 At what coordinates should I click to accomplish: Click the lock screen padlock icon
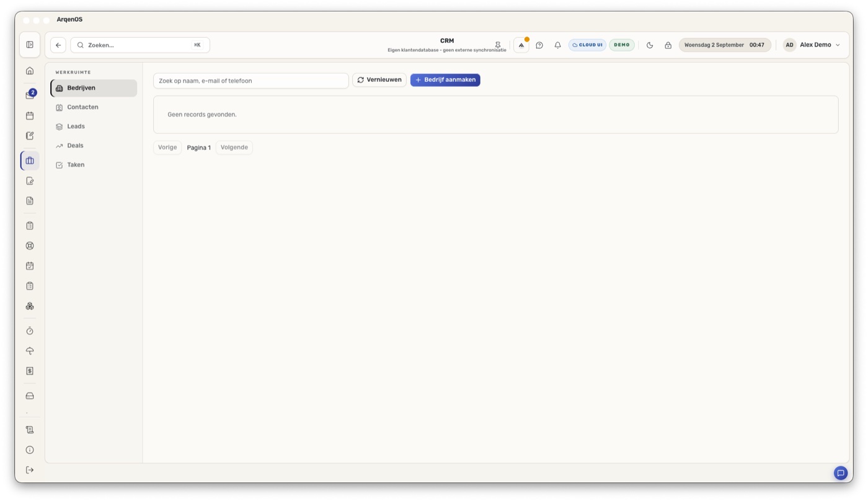668,45
